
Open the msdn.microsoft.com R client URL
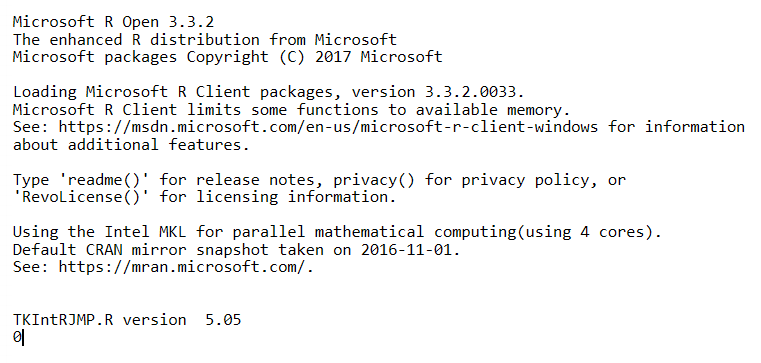[x=328, y=127]
